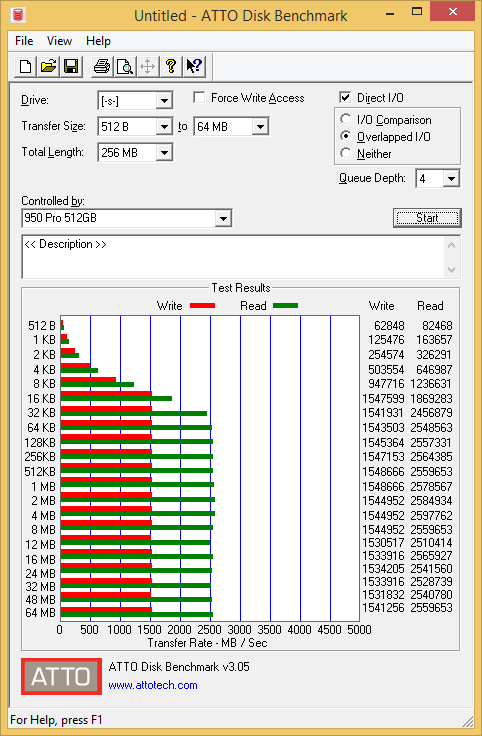This screenshot has height=736, width=482.
Task: Click description box scroll down arrow
Action: pyautogui.click(x=451, y=269)
